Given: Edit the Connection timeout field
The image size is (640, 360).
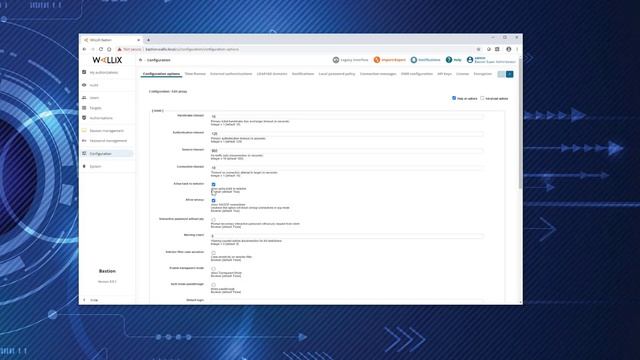Looking at the screenshot, I should [x=347, y=168].
